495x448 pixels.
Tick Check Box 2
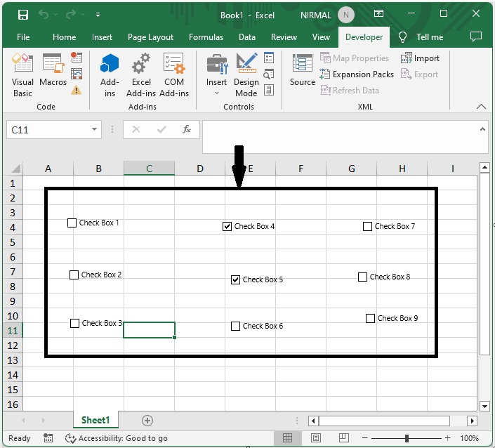(x=74, y=275)
